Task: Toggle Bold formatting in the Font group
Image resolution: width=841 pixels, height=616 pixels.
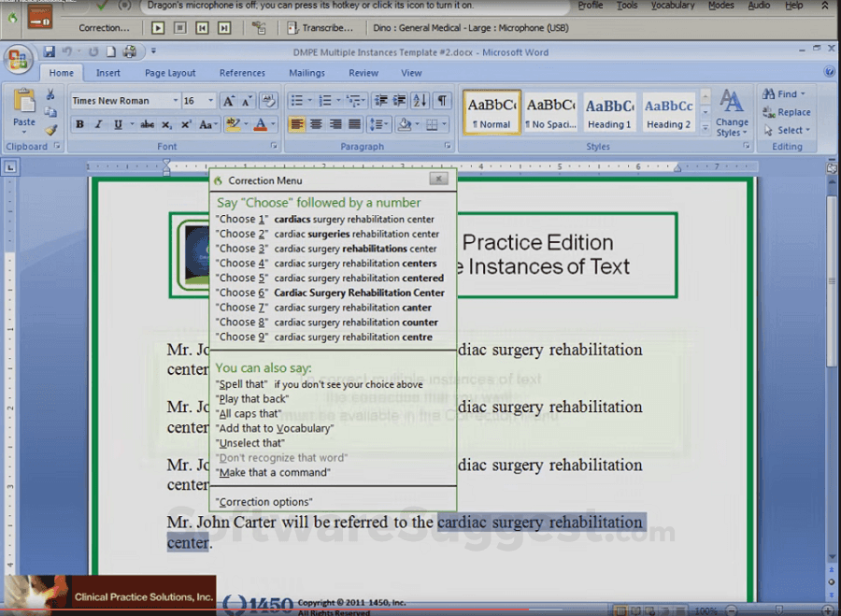Action: coord(79,124)
